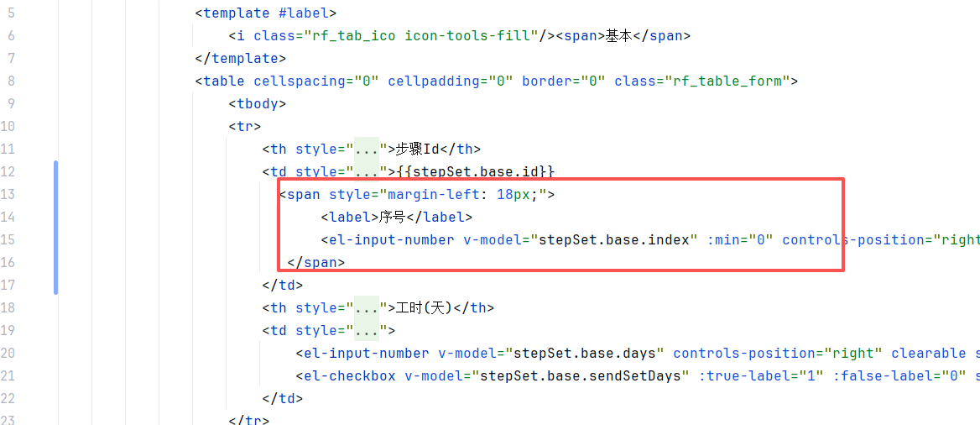This screenshot has height=425, width=980.
Task: Click line number 8 in the gutter
Action: tap(11, 81)
